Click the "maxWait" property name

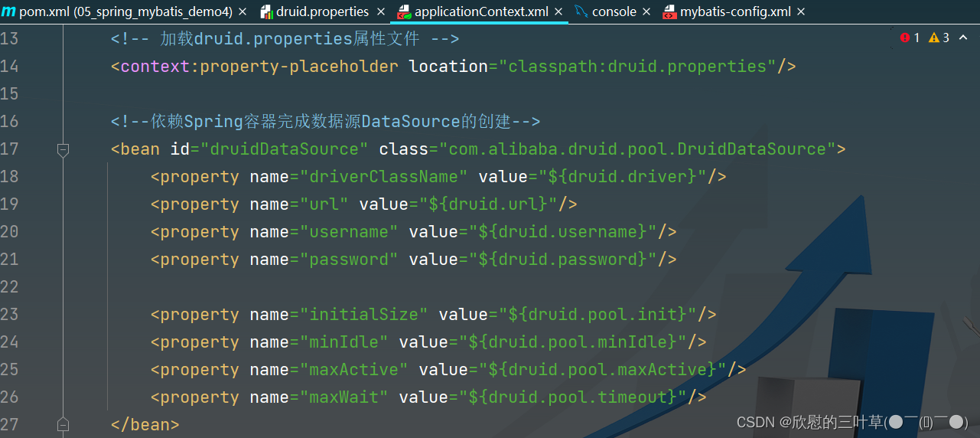[344, 397]
